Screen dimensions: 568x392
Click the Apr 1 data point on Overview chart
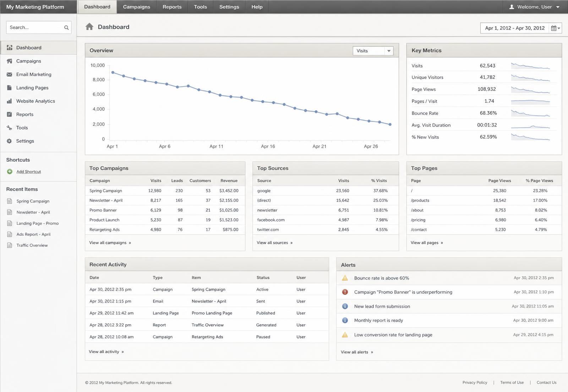(x=113, y=72)
